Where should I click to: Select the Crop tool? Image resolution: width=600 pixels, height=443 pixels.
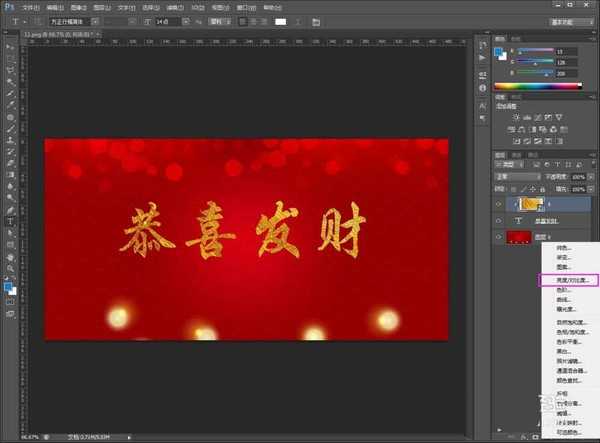click(x=11, y=93)
